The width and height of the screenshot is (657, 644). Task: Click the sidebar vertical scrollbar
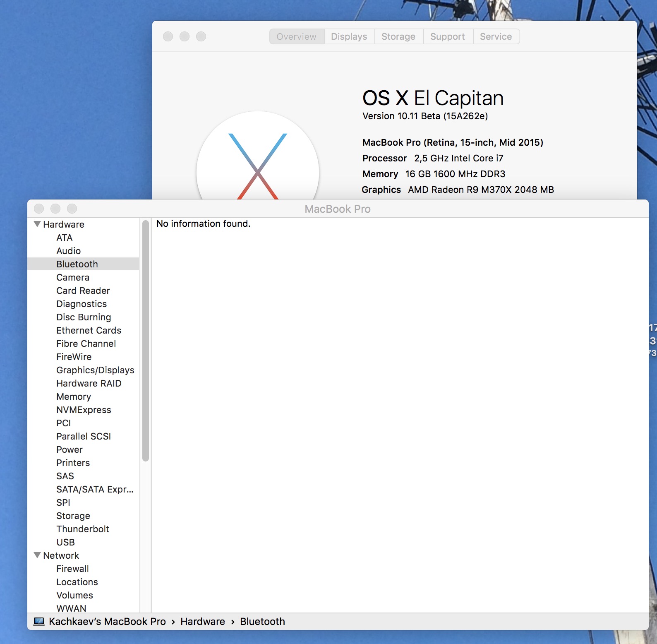(145, 341)
